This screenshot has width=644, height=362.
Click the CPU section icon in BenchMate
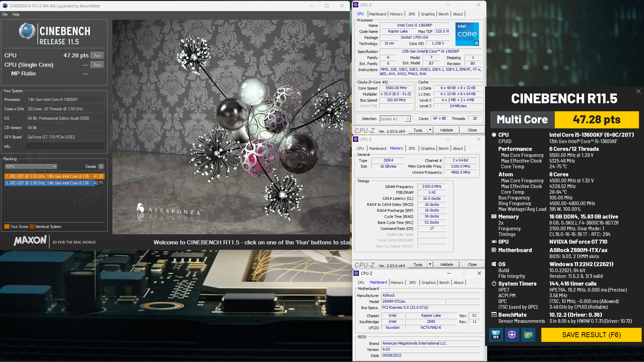pos(494,135)
